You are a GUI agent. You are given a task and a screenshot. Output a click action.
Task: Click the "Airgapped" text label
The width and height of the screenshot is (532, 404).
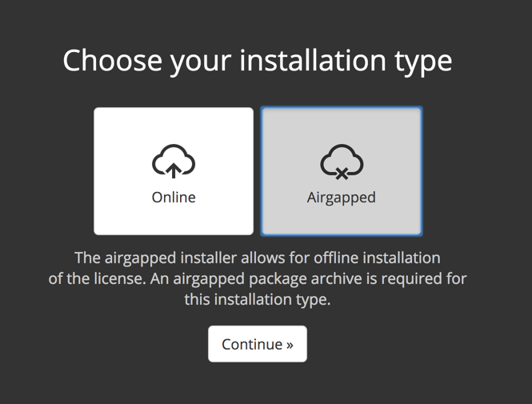pos(342,197)
